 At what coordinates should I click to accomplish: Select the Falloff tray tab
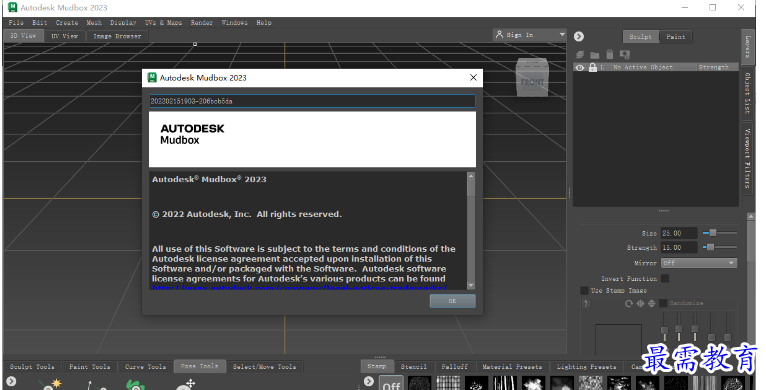(454, 367)
